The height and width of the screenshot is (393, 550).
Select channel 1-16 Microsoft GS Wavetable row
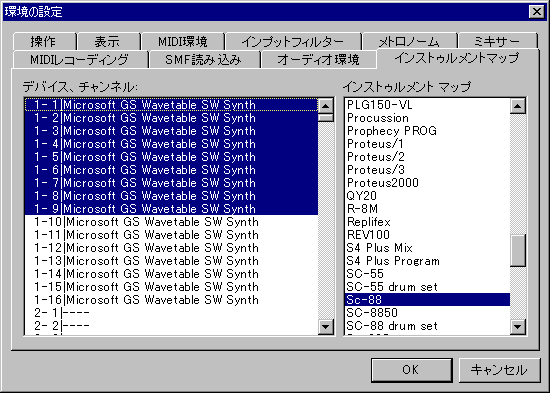tap(172, 300)
